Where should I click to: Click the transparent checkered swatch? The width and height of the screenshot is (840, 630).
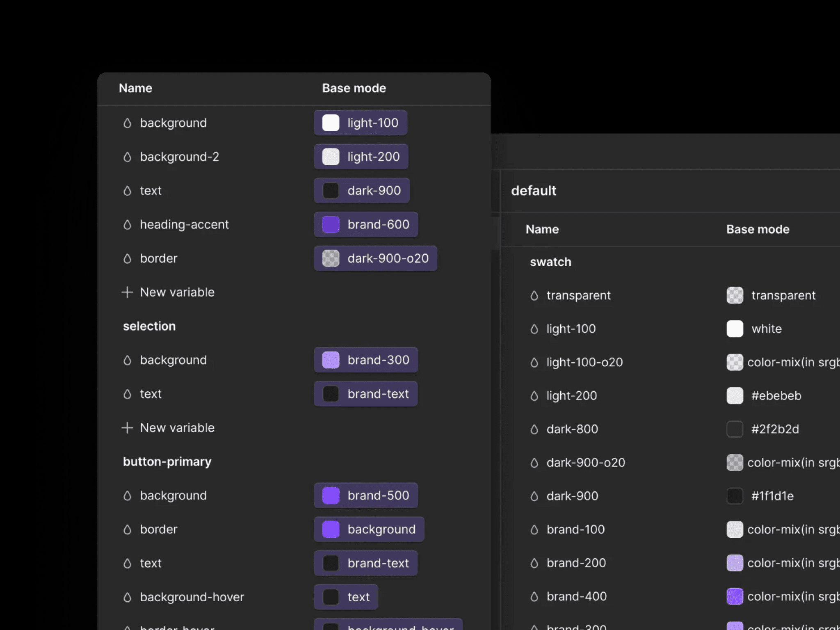tap(735, 295)
